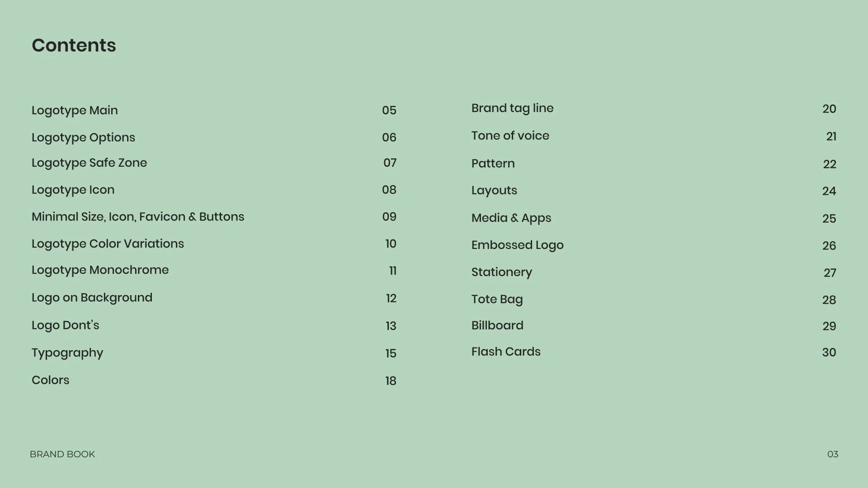Go to Layouts section

[x=494, y=191]
